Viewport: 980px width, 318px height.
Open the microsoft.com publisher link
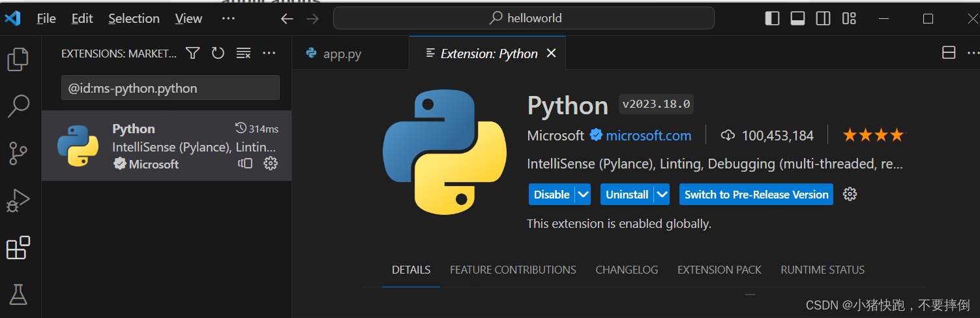[x=648, y=136]
